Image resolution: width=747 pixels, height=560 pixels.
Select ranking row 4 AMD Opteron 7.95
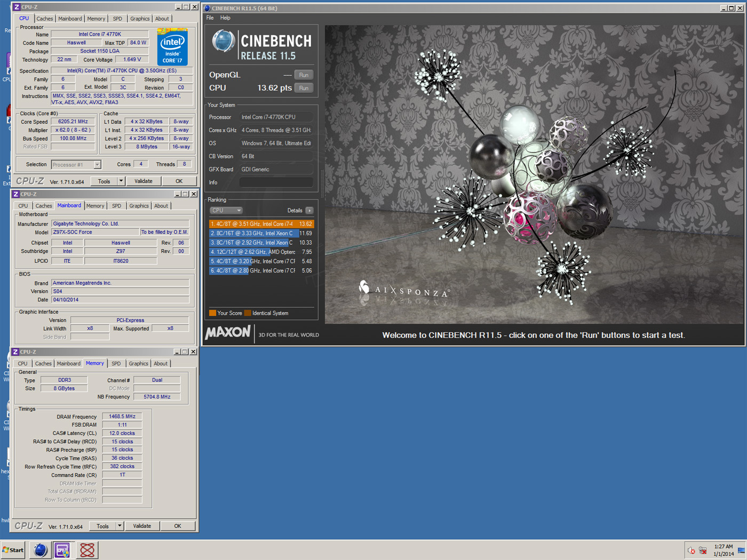pyautogui.click(x=261, y=252)
